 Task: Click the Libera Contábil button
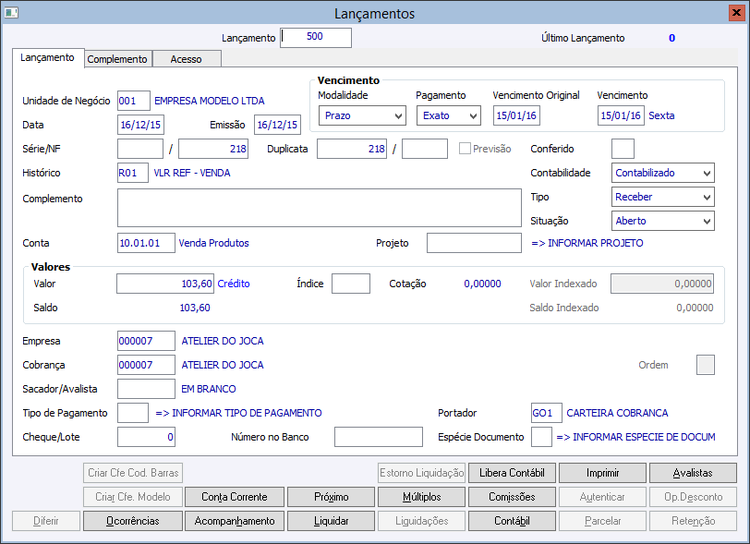[x=511, y=473]
